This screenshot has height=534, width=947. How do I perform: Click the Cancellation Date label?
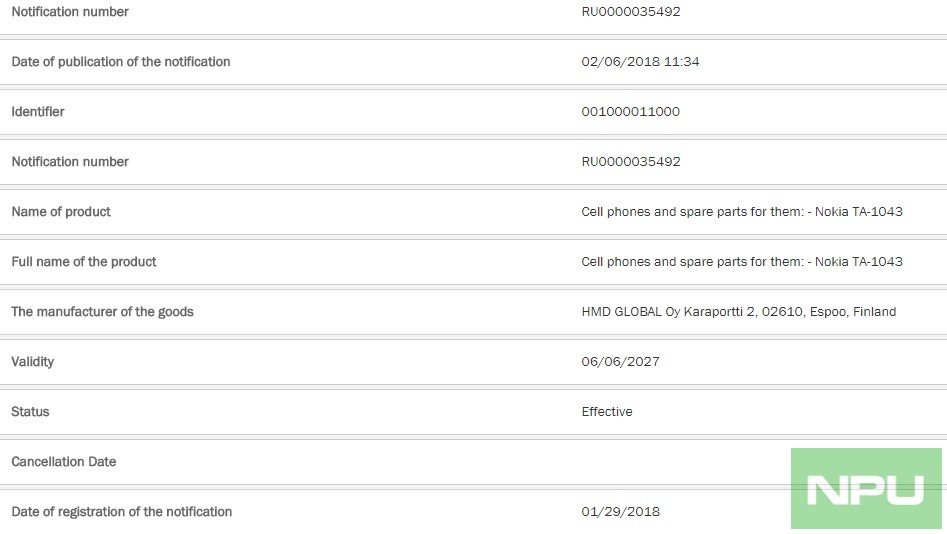63,462
